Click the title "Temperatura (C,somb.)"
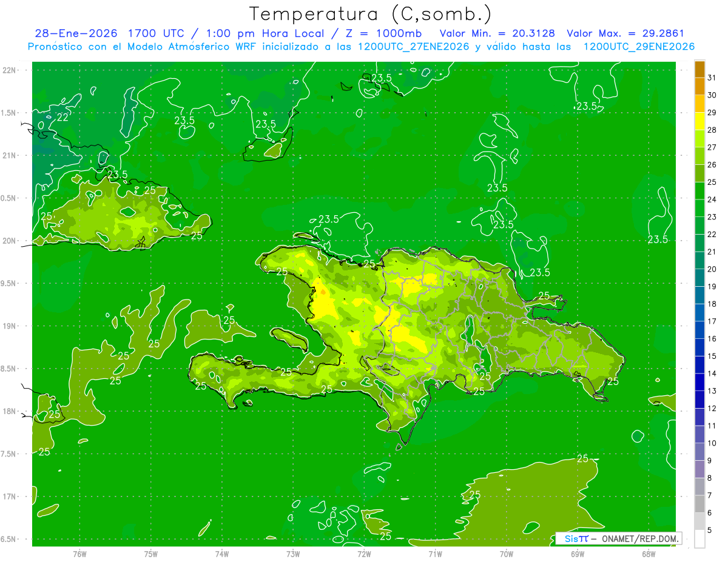The height and width of the screenshot is (562, 728). point(370,14)
